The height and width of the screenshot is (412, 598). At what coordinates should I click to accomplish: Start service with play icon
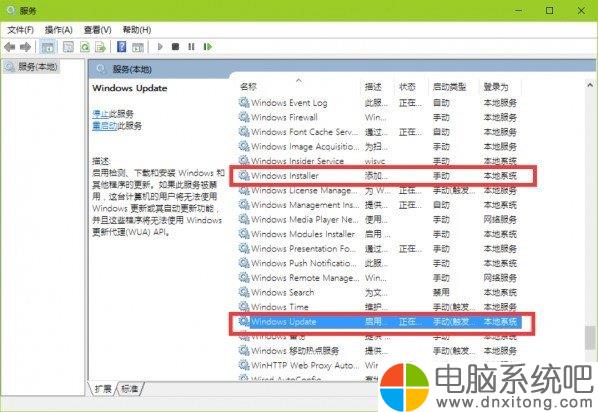pyautogui.click(x=160, y=47)
